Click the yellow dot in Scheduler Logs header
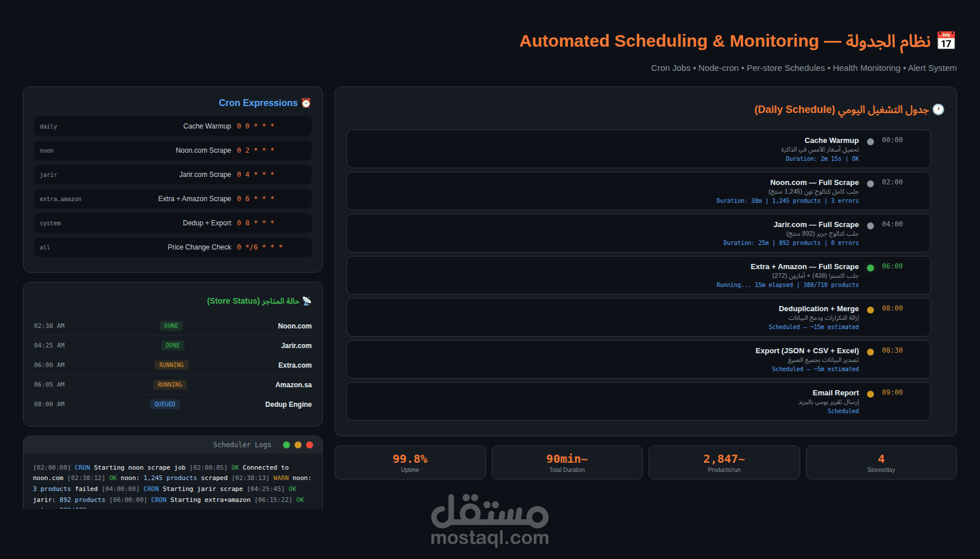This screenshot has height=559, width=980. tap(298, 445)
